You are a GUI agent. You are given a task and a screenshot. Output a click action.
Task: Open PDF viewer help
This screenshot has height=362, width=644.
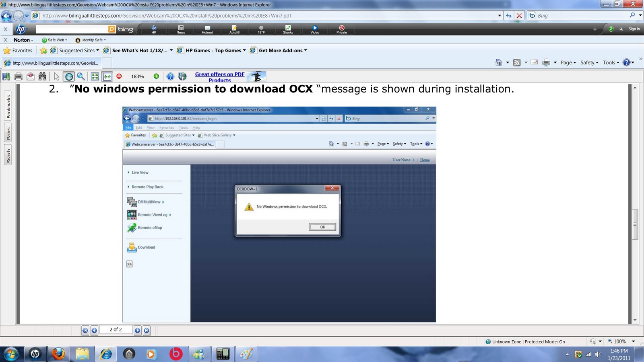(170, 76)
